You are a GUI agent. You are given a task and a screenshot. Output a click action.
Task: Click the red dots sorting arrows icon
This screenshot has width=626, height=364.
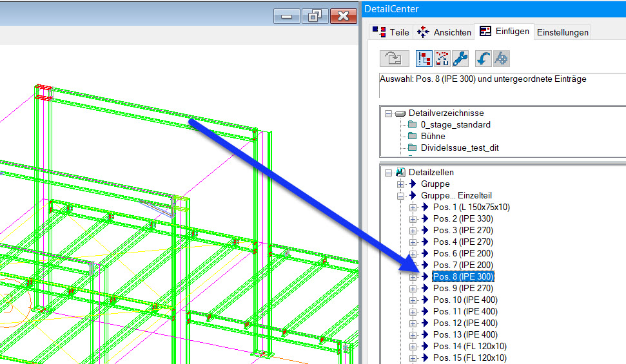click(442, 59)
